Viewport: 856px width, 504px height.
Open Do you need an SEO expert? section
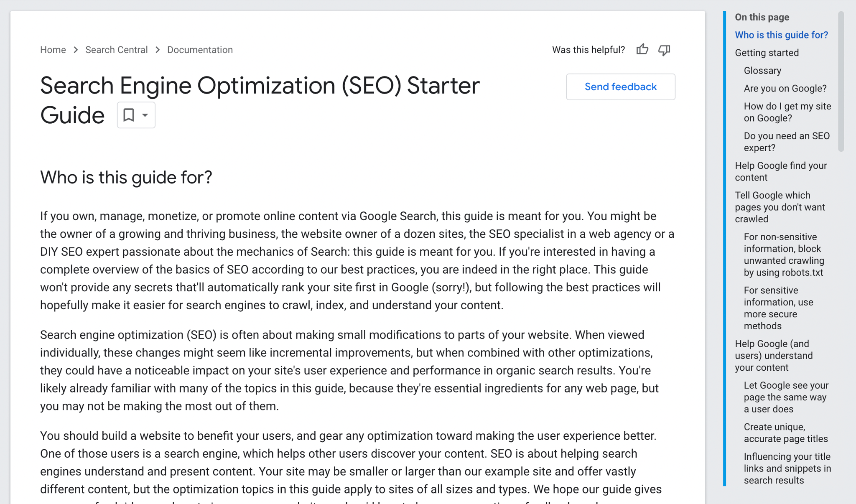(x=787, y=142)
